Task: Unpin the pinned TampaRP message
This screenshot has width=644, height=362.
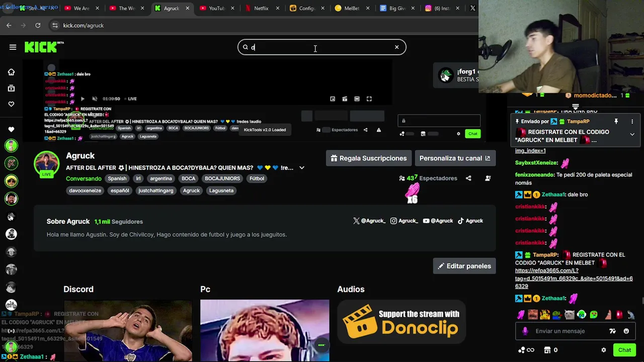Action: [x=616, y=121]
